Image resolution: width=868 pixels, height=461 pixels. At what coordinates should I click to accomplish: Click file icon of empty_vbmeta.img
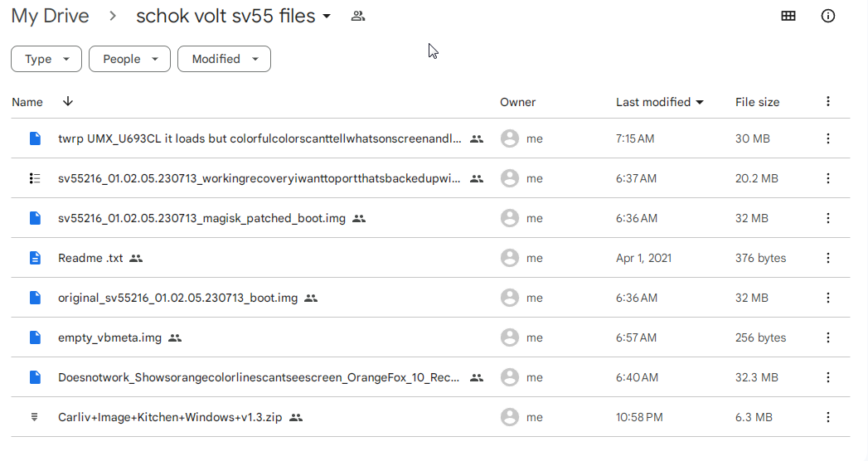(35, 337)
